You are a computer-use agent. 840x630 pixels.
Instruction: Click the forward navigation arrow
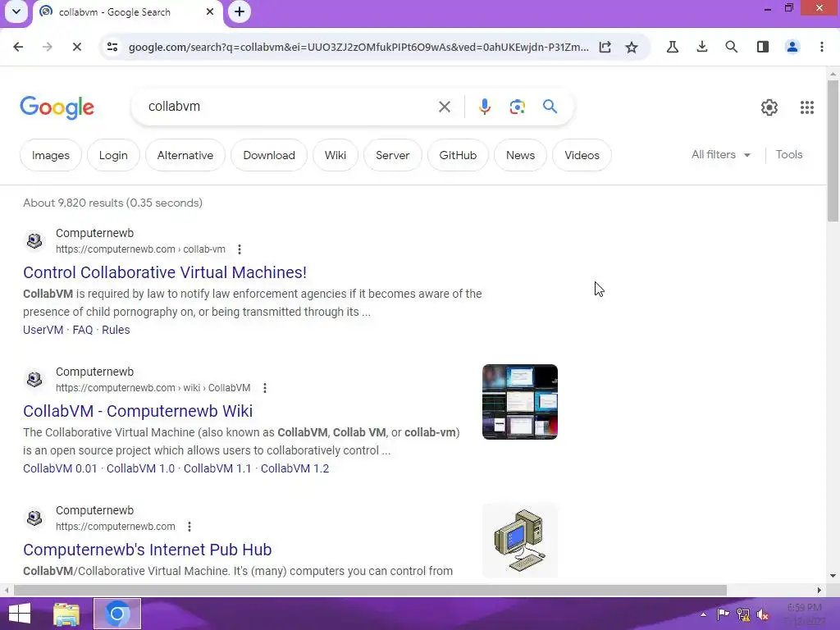click(x=47, y=47)
